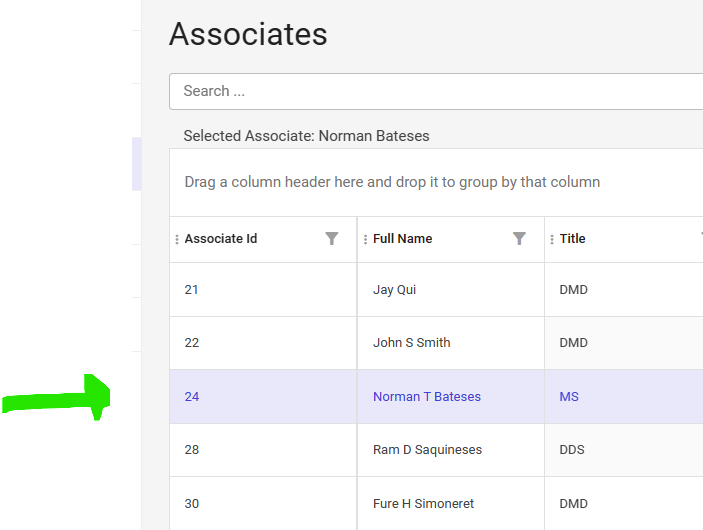This screenshot has width=703, height=530.
Task: Select the Fure H Simoneret row
Action: (x=423, y=504)
